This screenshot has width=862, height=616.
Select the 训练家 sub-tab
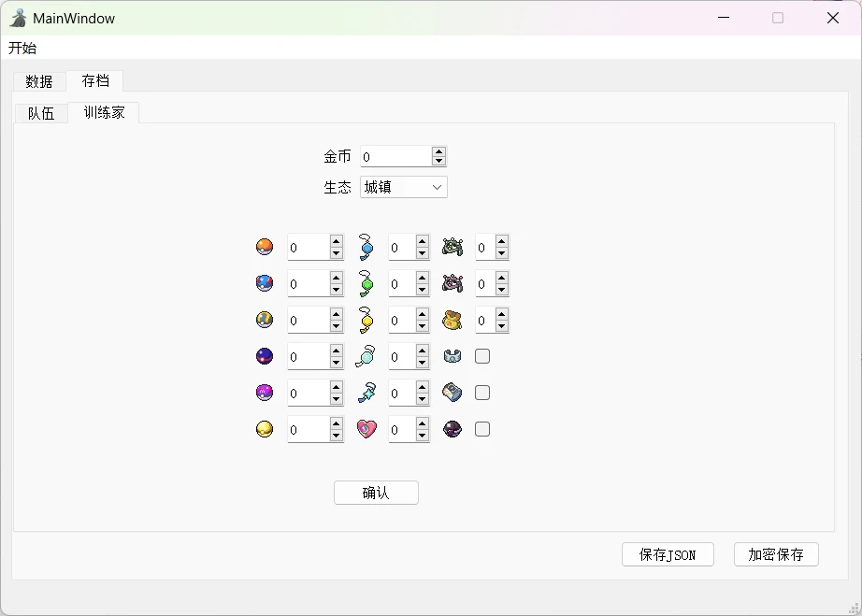click(104, 113)
